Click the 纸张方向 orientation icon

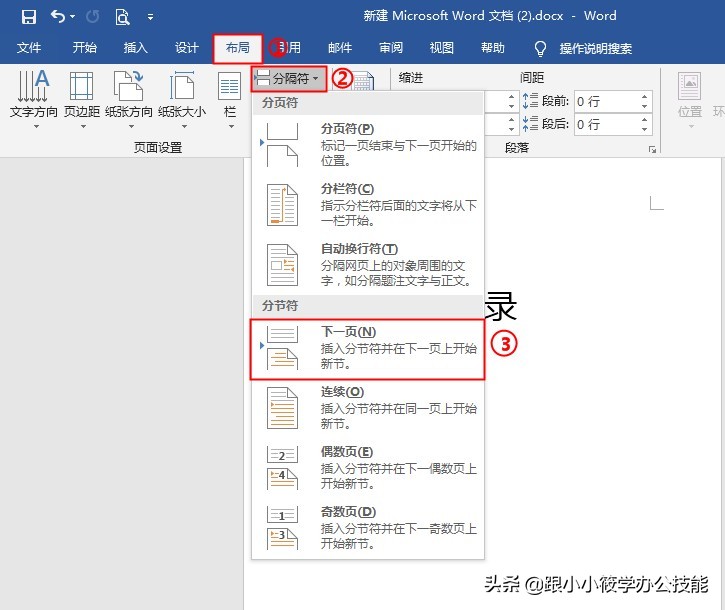click(x=129, y=86)
